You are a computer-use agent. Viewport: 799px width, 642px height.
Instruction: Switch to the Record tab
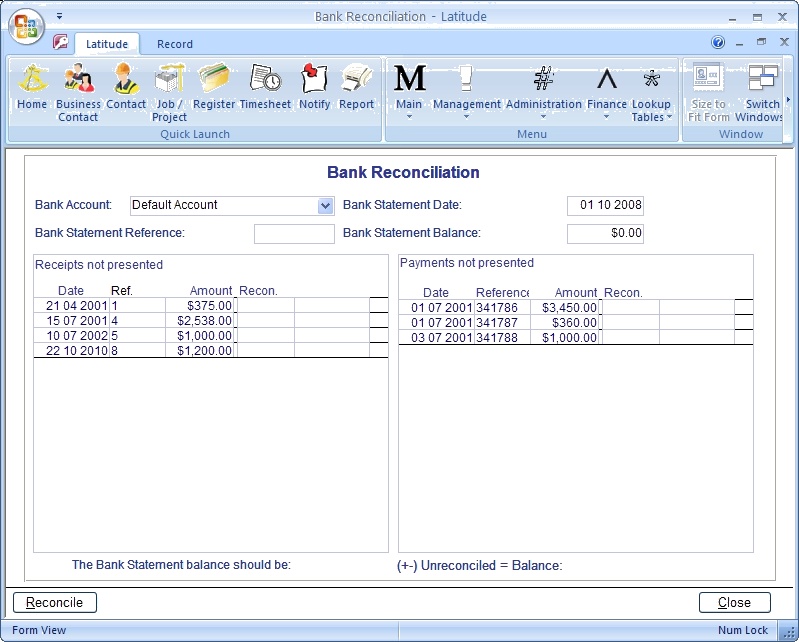point(175,44)
